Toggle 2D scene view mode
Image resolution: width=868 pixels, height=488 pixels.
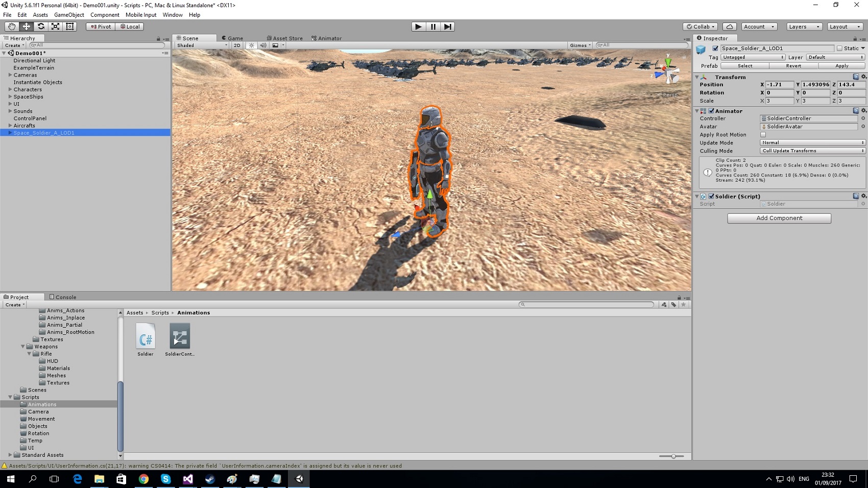pyautogui.click(x=237, y=45)
